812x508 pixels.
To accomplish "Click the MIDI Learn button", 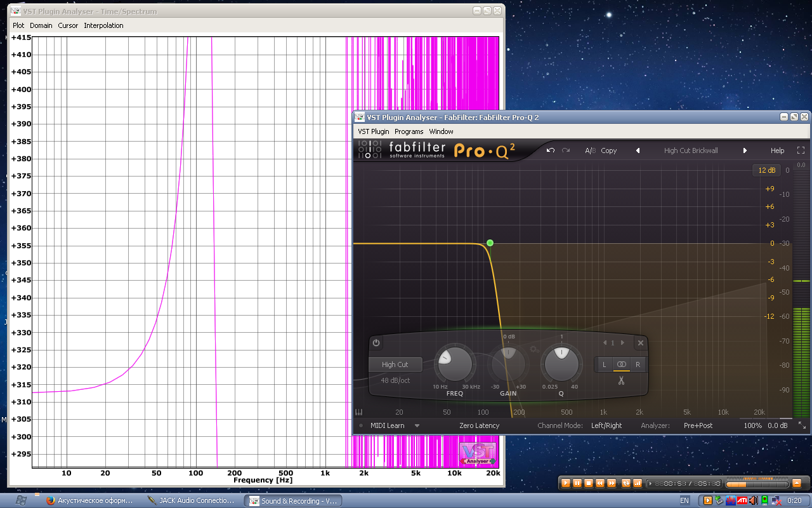I will (387, 425).
